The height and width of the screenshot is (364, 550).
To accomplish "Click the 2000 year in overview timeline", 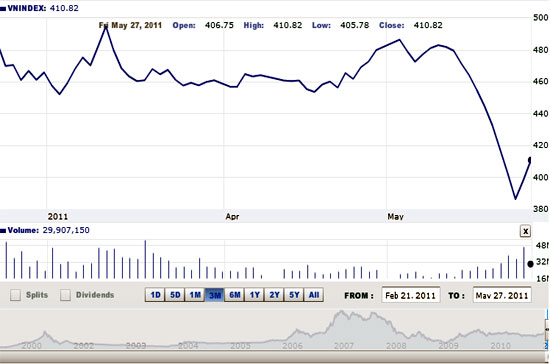I will coord(32,346).
